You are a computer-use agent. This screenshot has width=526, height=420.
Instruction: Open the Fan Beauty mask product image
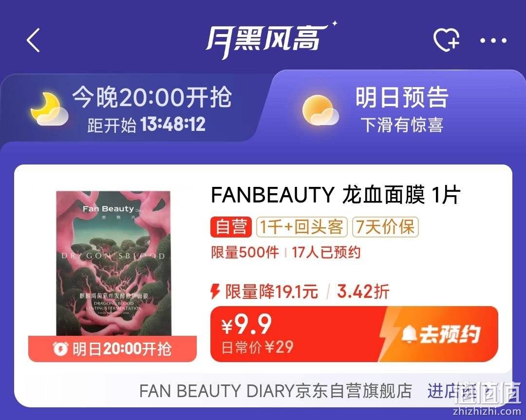pyautogui.click(x=113, y=263)
